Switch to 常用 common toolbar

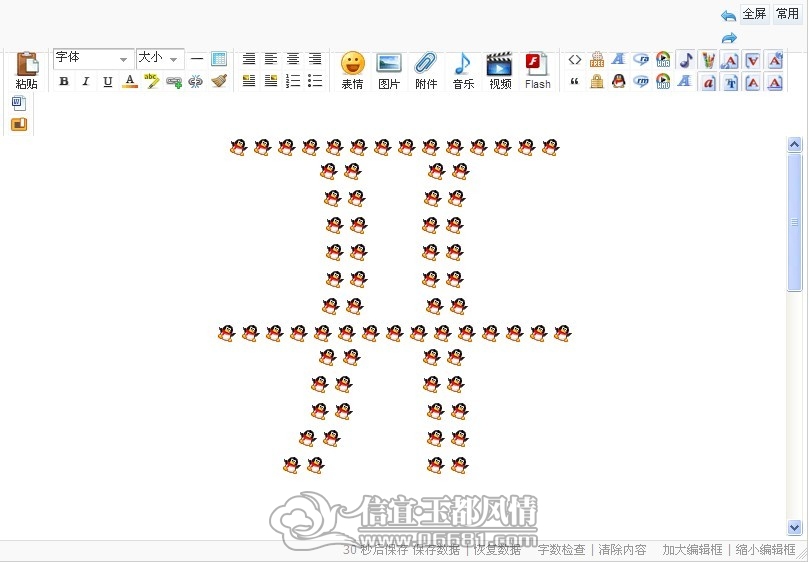[x=787, y=14]
